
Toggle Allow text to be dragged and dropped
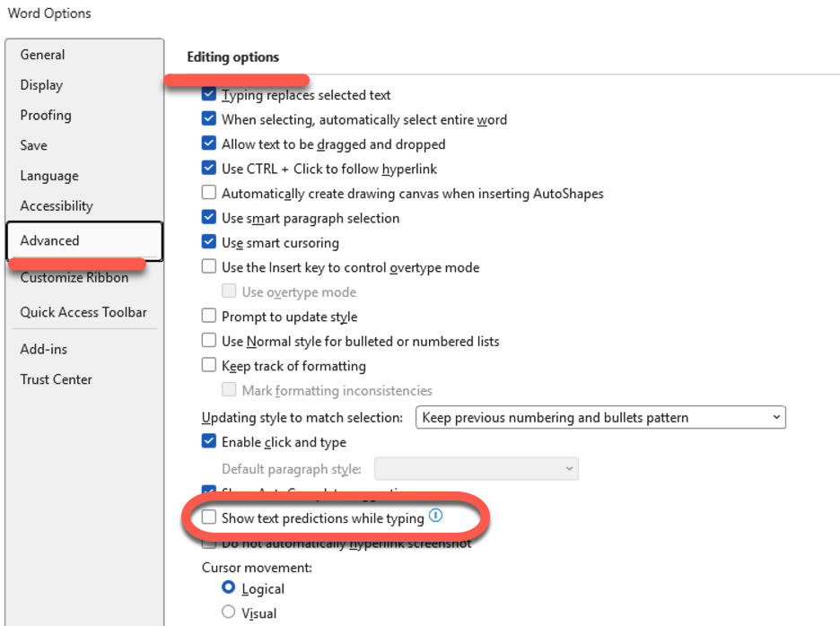pyautogui.click(x=209, y=143)
